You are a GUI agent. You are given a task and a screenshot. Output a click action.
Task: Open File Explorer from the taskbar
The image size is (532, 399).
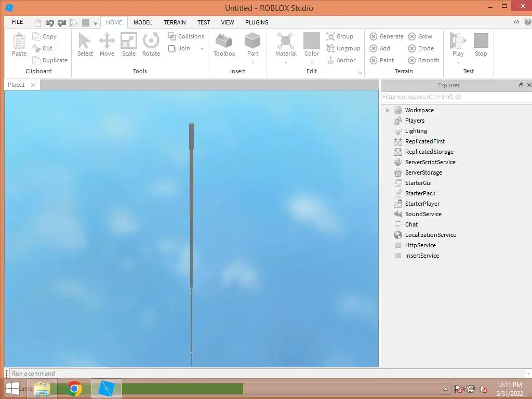(42, 389)
